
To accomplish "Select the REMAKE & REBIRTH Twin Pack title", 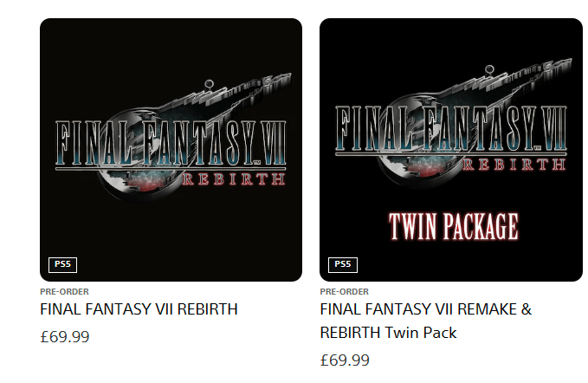I will click(426, 321).
